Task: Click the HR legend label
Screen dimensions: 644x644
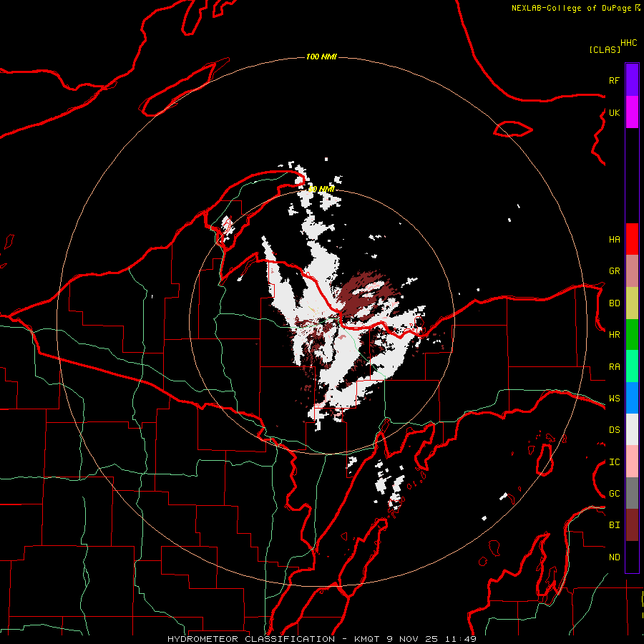Action: [614, 335]
